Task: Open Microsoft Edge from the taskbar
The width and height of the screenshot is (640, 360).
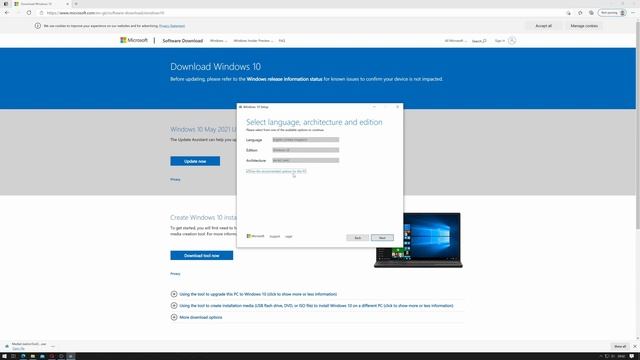Action: click(x=23, y=356)
